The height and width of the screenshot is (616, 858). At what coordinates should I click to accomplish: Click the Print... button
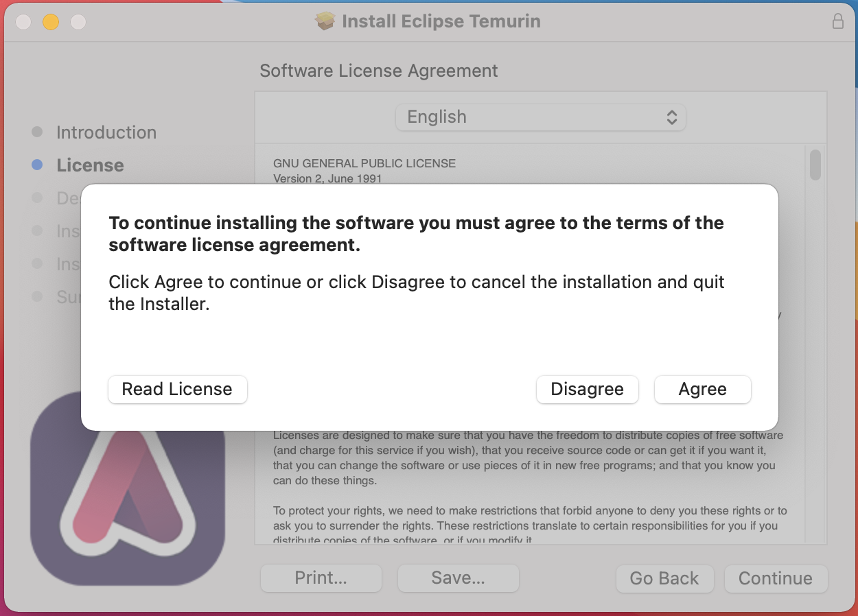click(x=321, y=578)
